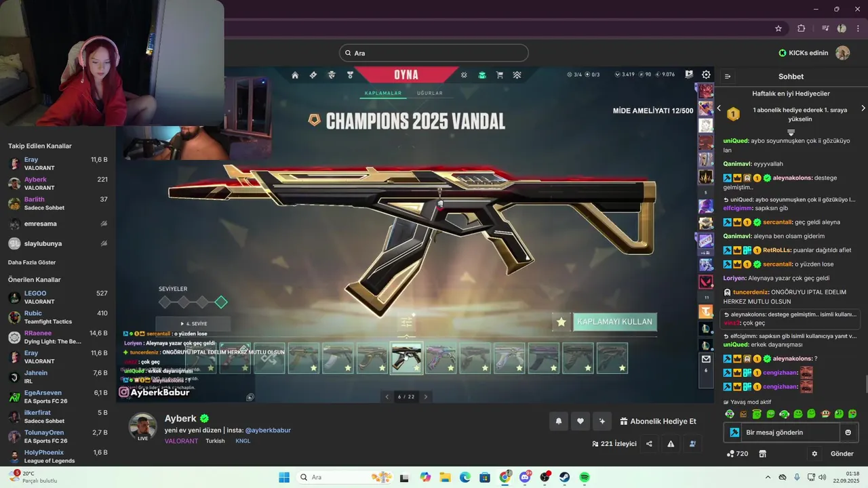Click Ayberk streamer avatar with LIVE badge
868x488 pixels.
point(143,427)
